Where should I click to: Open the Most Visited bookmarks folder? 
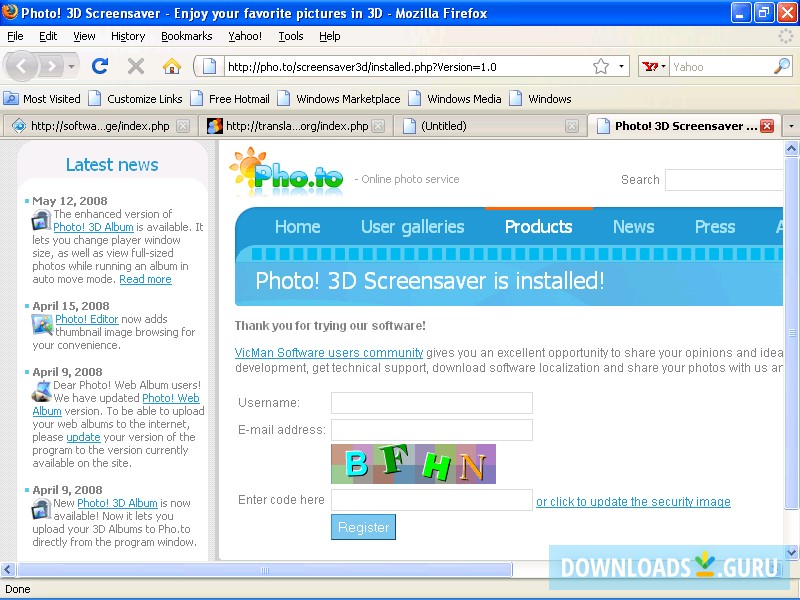[42, 98]
